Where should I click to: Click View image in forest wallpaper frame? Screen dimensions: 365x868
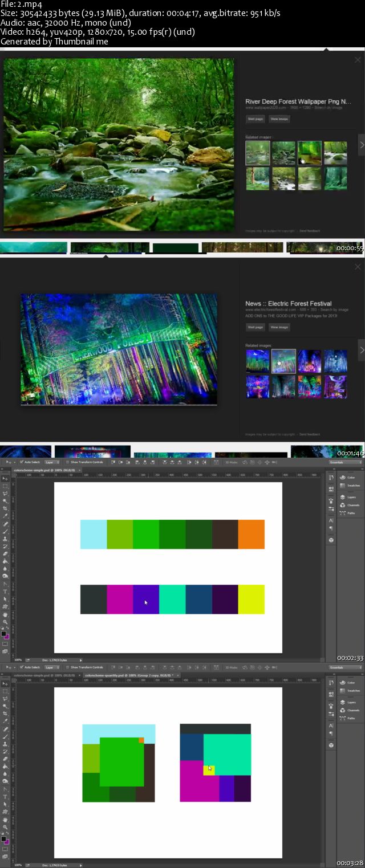(279, 119)
